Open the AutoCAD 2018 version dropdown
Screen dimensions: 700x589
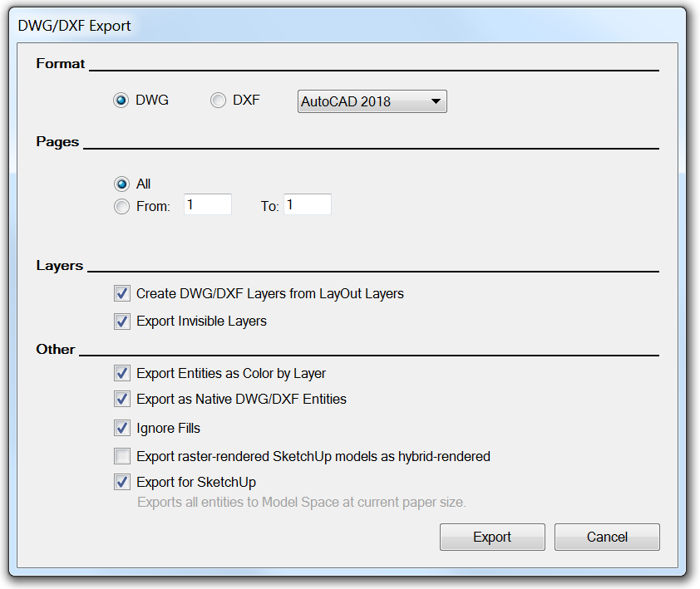pos(372,102)
